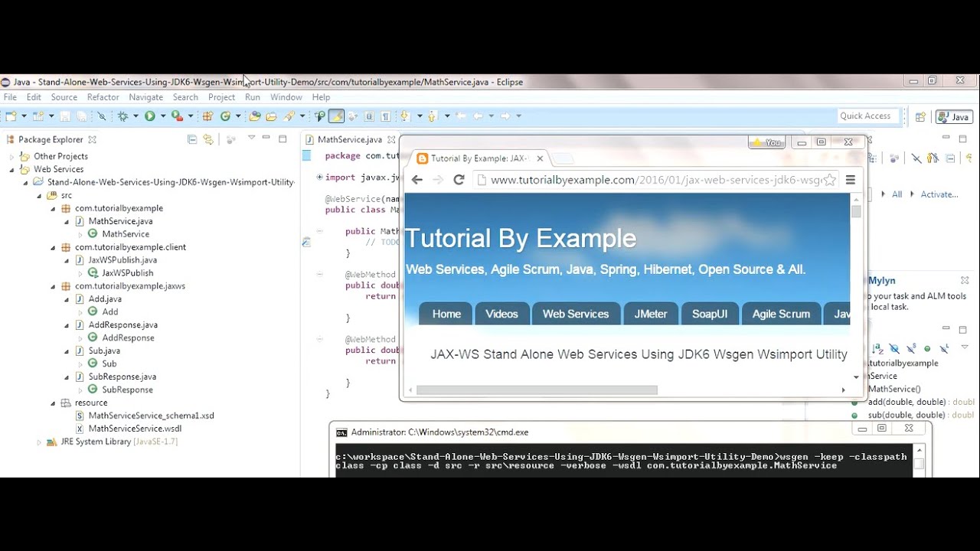Screen dimensions: 980x551
Task: Select the MathService.java editor tab
Action: pyautogui.click(x=349, y=139)
